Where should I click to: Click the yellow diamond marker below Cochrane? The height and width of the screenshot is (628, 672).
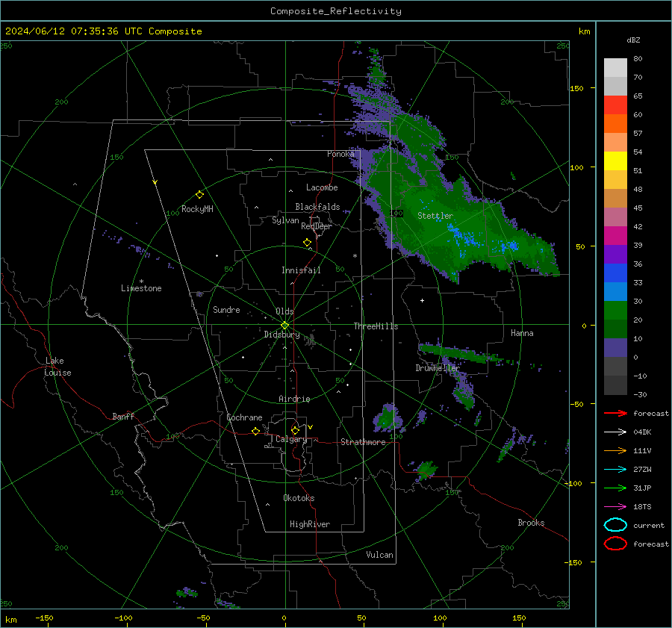click(x=255, y=432)
